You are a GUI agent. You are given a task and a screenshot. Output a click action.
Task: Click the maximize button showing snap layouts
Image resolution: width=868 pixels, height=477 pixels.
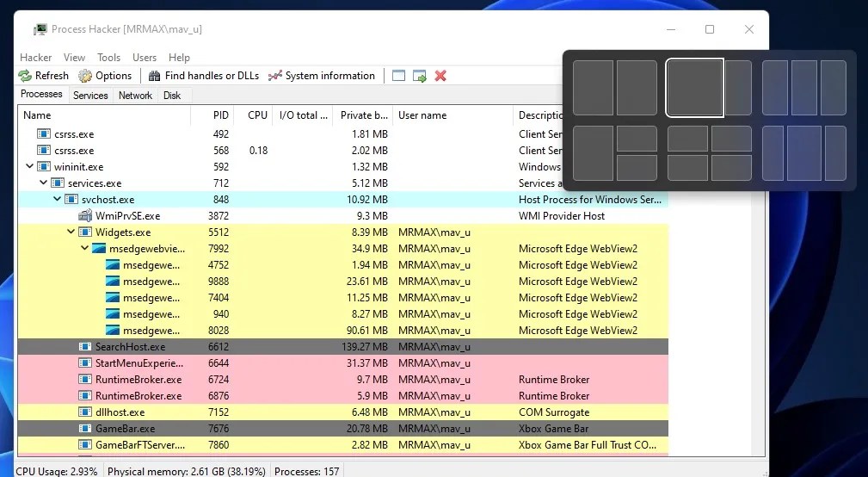(x=710, y=29)
